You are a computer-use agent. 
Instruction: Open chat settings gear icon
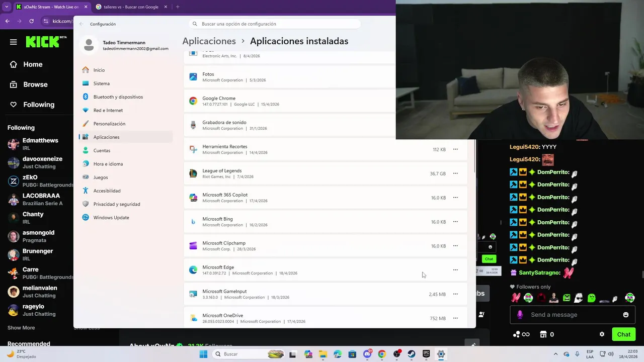pos(602,334)
